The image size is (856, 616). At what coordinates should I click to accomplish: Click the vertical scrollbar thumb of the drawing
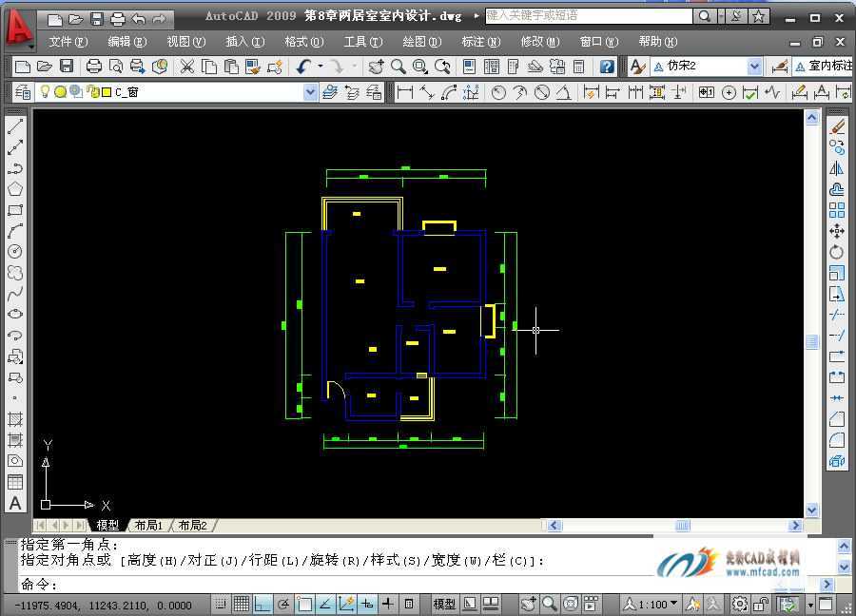812,341
